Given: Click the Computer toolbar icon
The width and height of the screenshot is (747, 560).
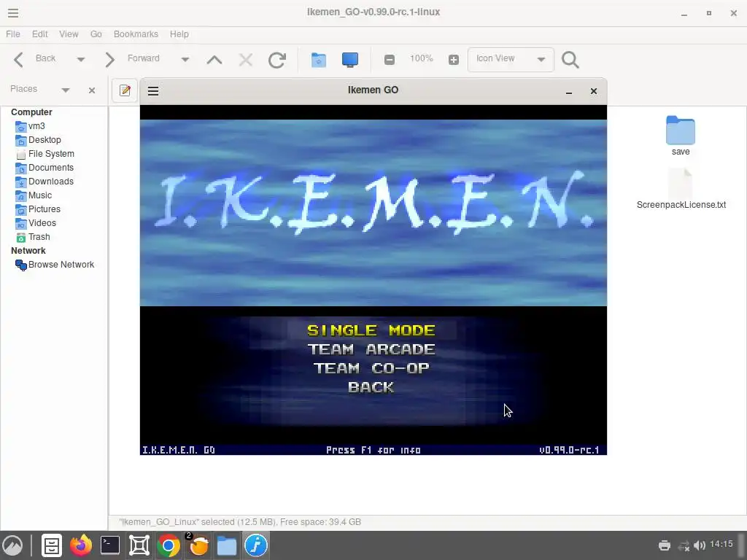Looking at the screenshot, I should [x=349, y=60].
